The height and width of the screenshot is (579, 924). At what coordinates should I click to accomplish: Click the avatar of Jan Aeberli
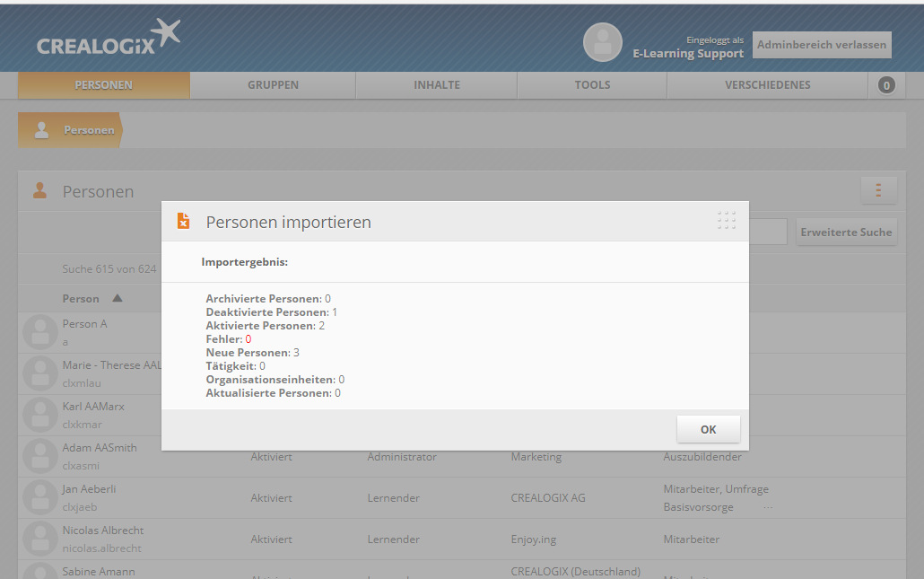tap(39, 497)
